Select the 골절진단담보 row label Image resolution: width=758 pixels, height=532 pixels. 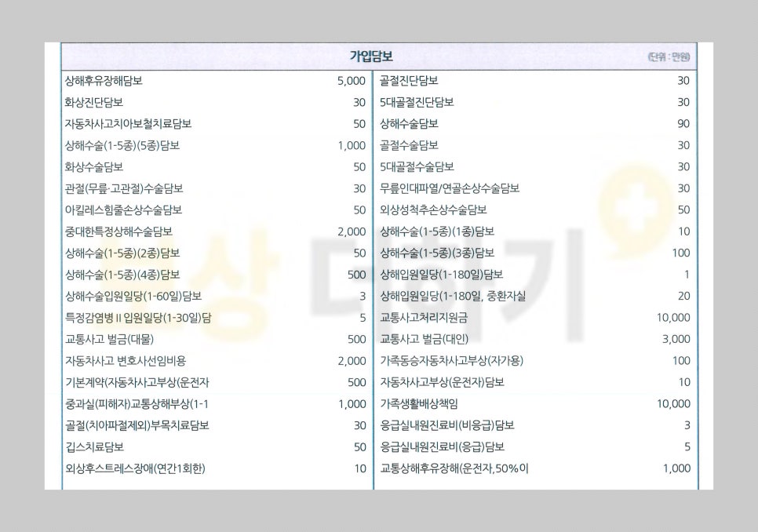pos(409,81)
